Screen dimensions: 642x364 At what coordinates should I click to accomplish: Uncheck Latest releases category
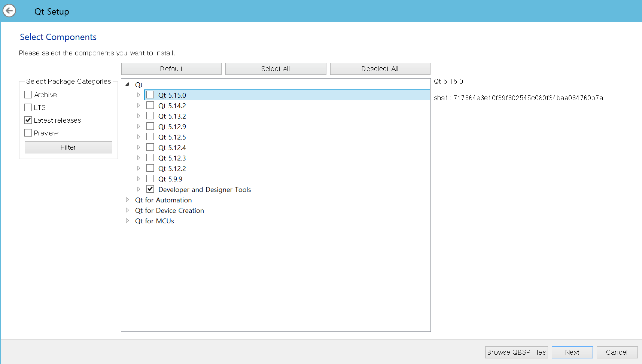coord(28,120)
